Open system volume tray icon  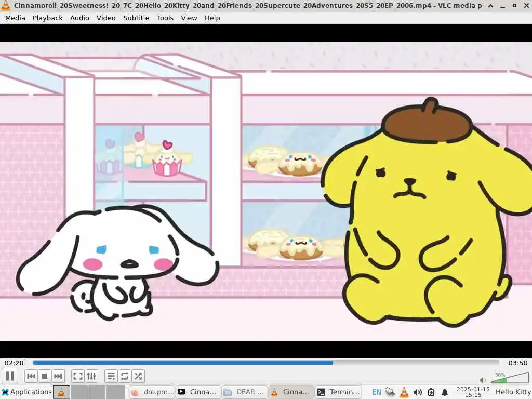(417, 392)
